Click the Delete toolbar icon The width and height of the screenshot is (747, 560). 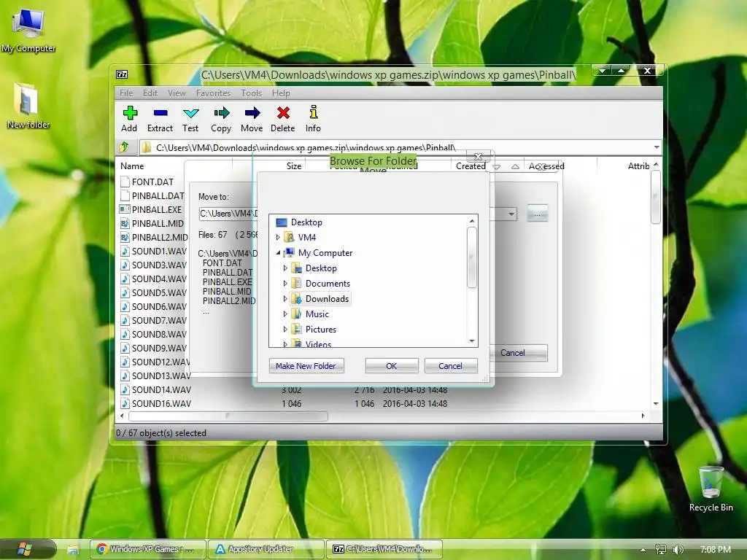[283, 113]
